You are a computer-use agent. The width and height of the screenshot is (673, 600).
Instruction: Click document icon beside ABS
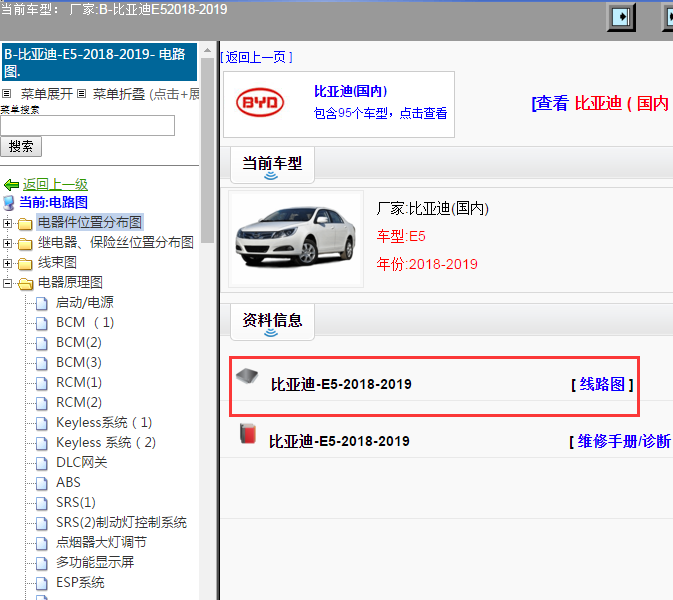42,483
